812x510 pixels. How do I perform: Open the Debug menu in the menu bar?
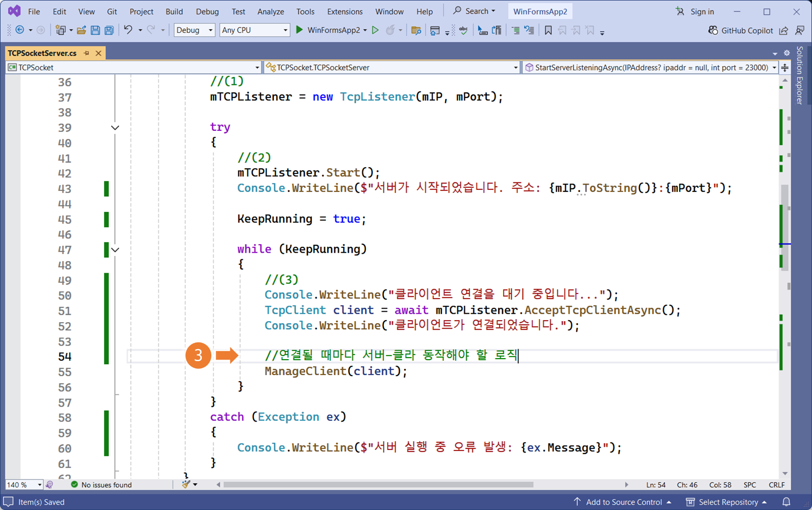click(x=207, y=11)
